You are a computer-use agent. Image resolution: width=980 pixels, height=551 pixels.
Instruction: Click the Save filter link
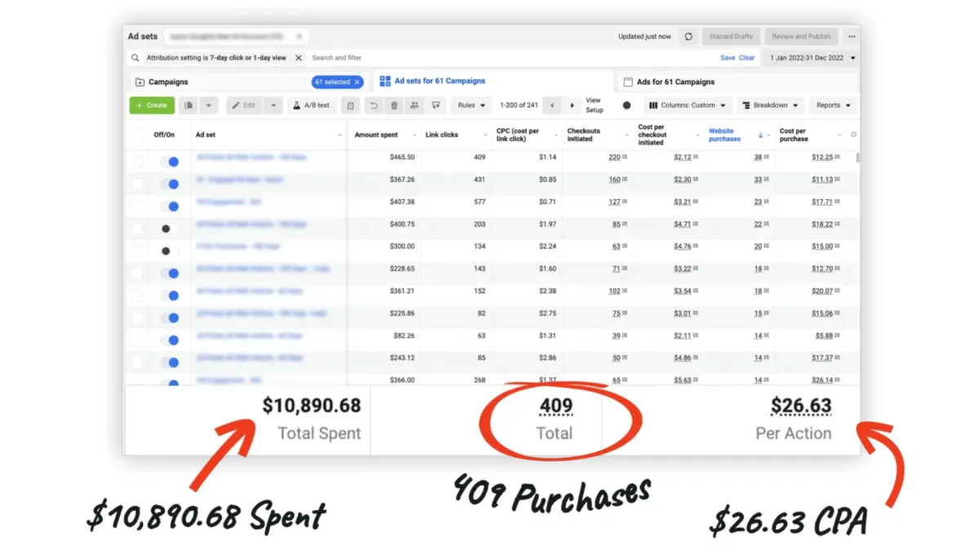[x=728, y=58]
